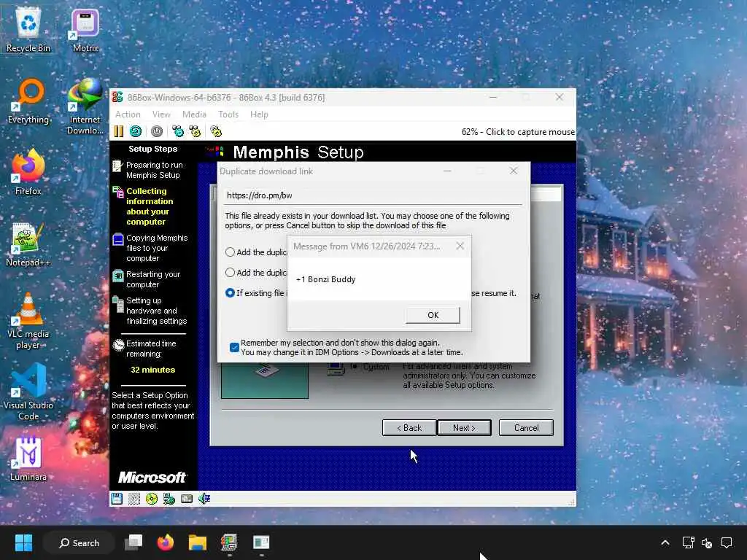Click the 86Box settings gear icon
747x560 pixels.
tap(216, 131)
